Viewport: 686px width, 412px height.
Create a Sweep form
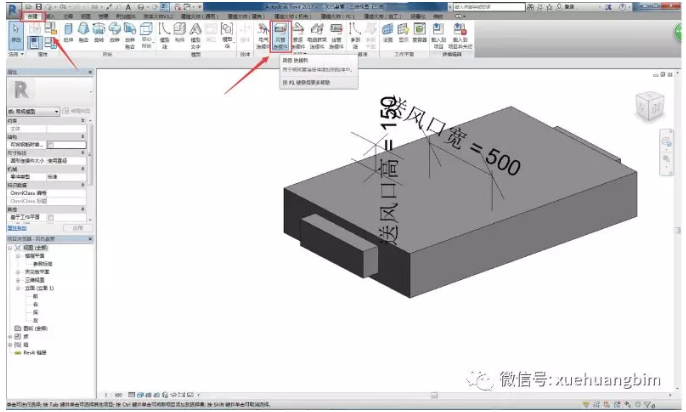(115, 33)
